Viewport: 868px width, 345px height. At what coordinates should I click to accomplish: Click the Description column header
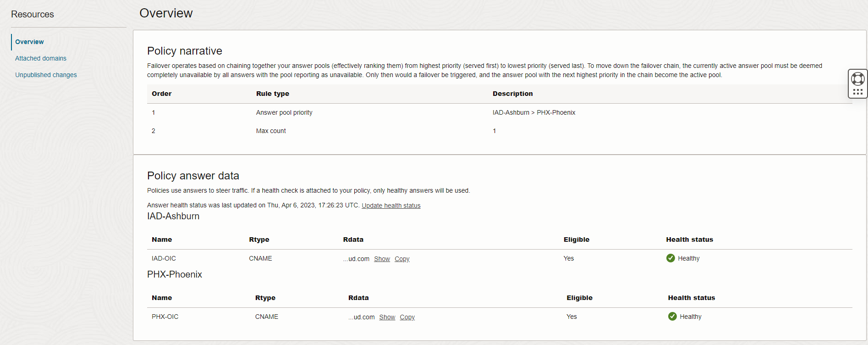coord(512,94)
